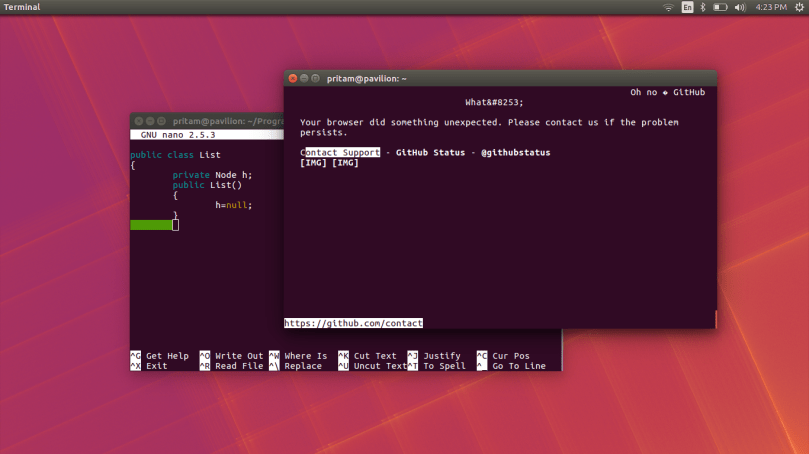Click 'private Node h;' line in nano

212,175
